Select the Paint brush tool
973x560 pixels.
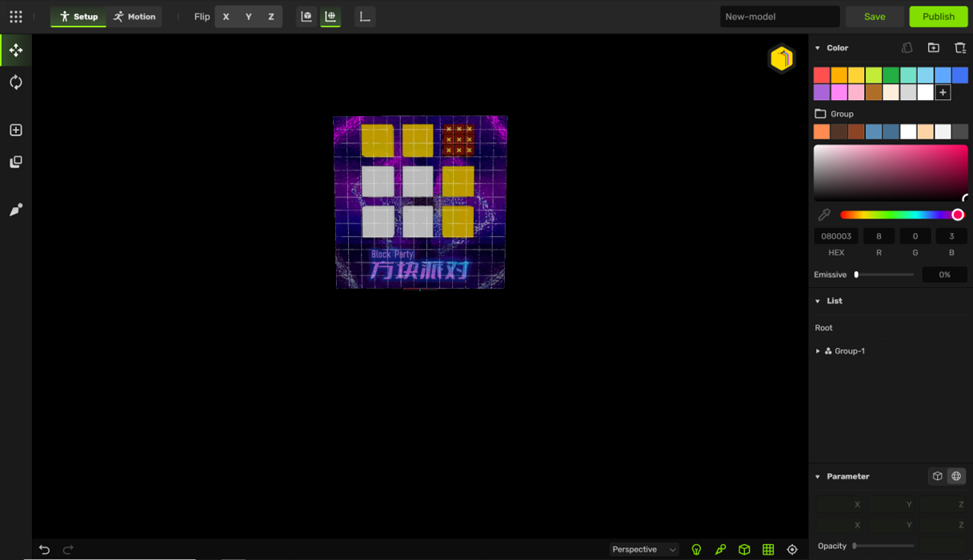click(x=16, y=210)
